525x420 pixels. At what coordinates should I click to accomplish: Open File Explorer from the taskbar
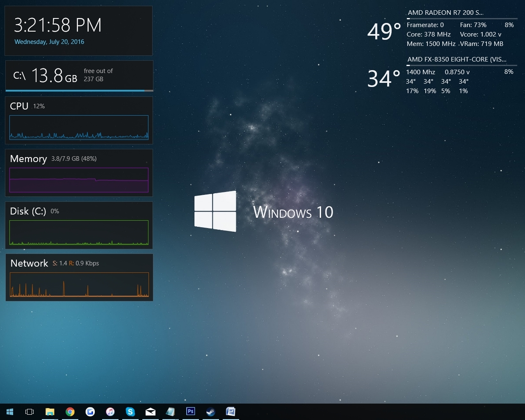tap(50, 411)
